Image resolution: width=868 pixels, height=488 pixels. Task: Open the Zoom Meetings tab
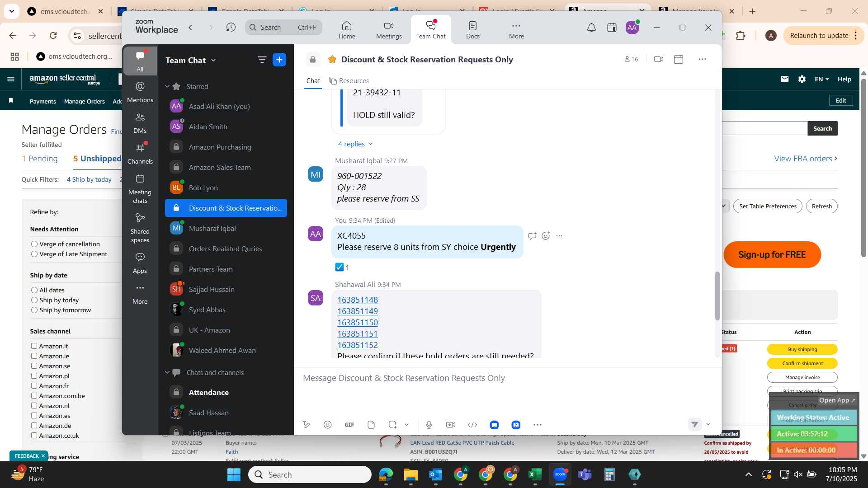pos(389,30)
